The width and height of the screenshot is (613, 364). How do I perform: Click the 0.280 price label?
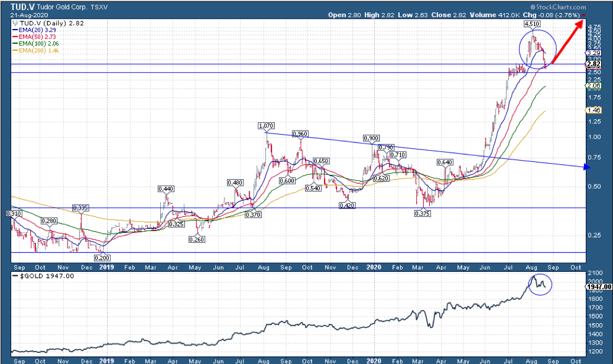click(x=49, y=221)
